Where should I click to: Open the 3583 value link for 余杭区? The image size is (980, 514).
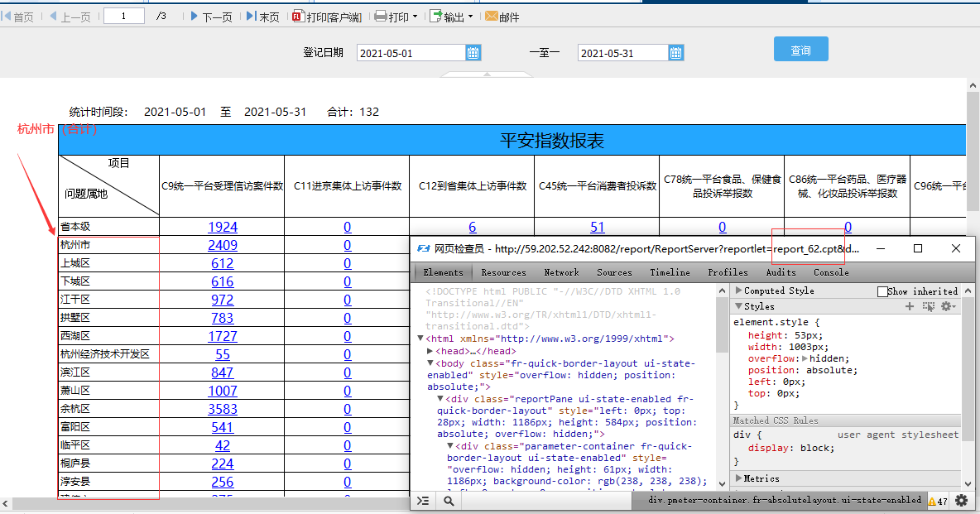pos(223,409)
